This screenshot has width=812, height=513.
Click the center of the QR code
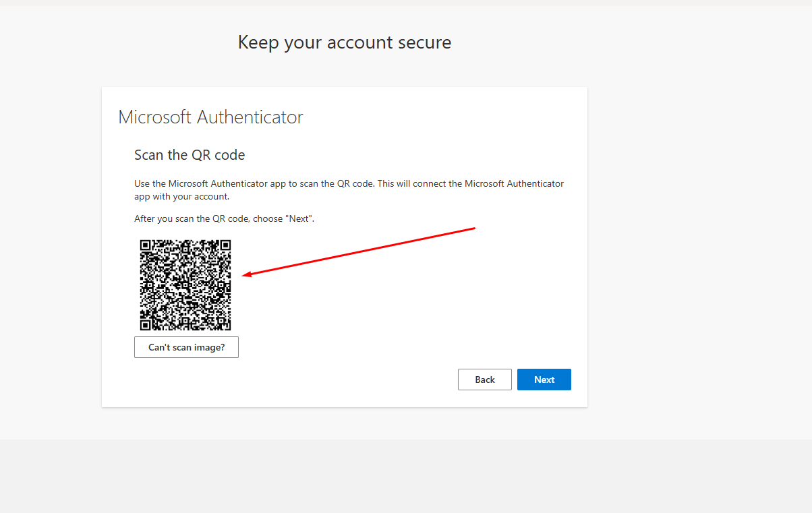[x=185, y=284]
